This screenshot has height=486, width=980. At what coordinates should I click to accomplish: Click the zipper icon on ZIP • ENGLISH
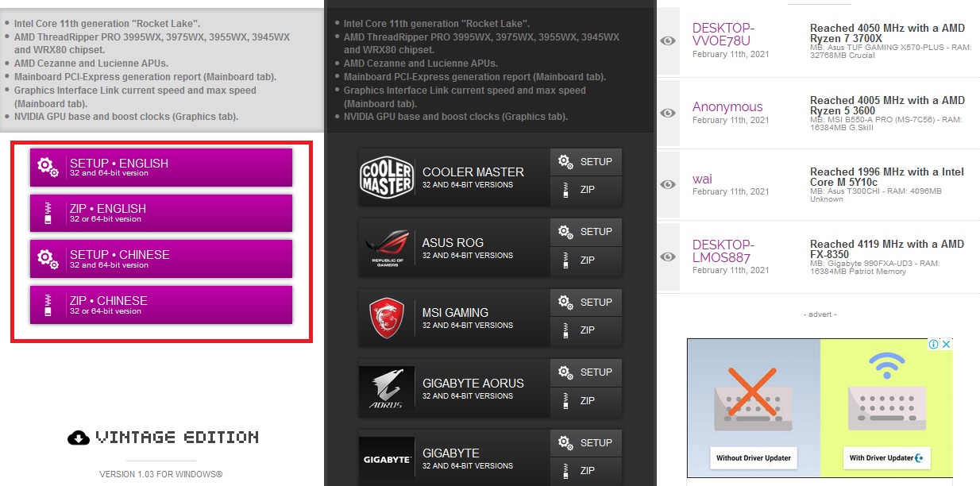(x=48, y=213)
